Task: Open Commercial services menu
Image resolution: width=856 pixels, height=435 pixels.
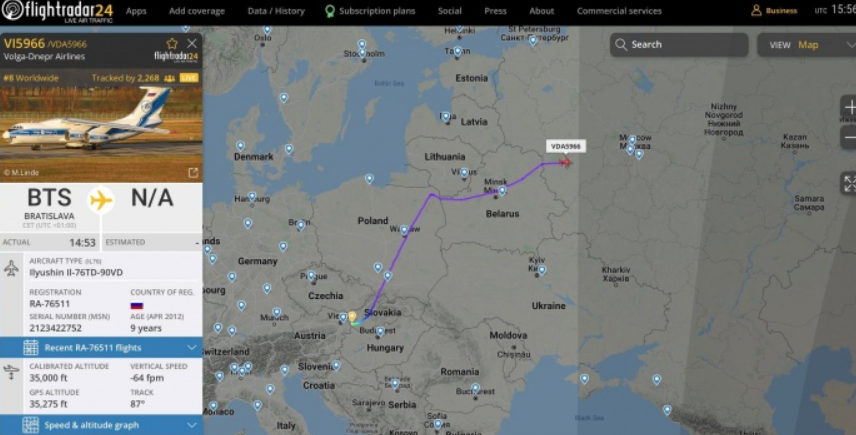Action: (619, 11)
